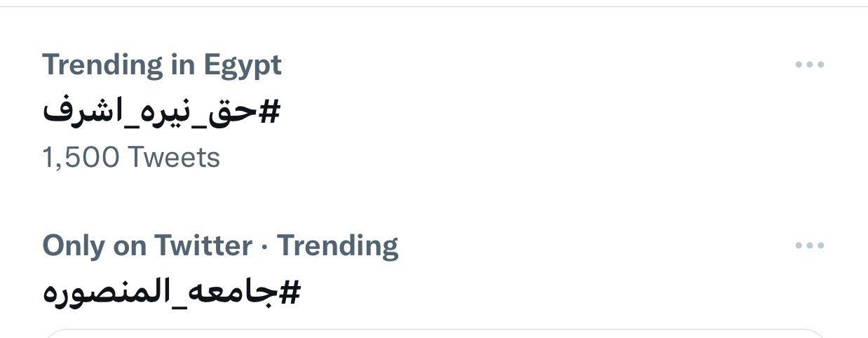Open more options for the Egypt trend
This screenshot has width=868, height=338.
tap(810, 65)
